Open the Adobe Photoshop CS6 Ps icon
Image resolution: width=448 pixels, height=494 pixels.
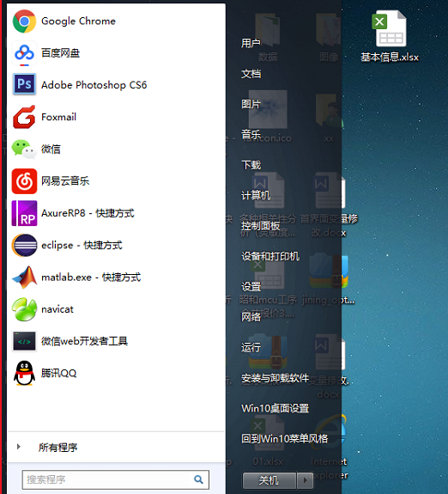click(24, 84)
